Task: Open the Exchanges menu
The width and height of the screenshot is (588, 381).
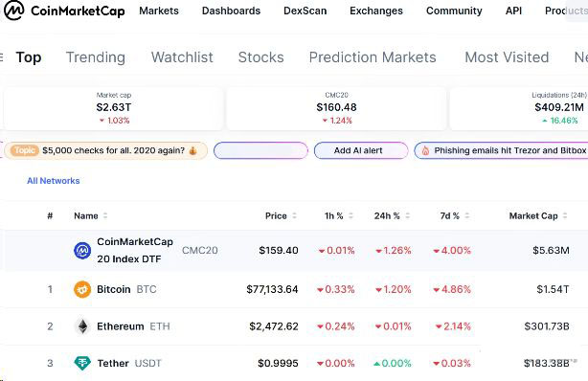Action: point(376,11)
